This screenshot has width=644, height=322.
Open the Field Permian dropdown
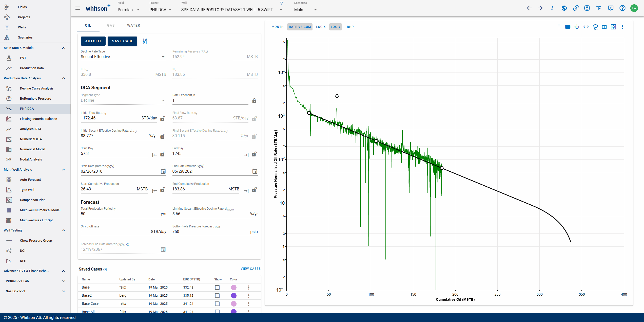pos(129,10)
